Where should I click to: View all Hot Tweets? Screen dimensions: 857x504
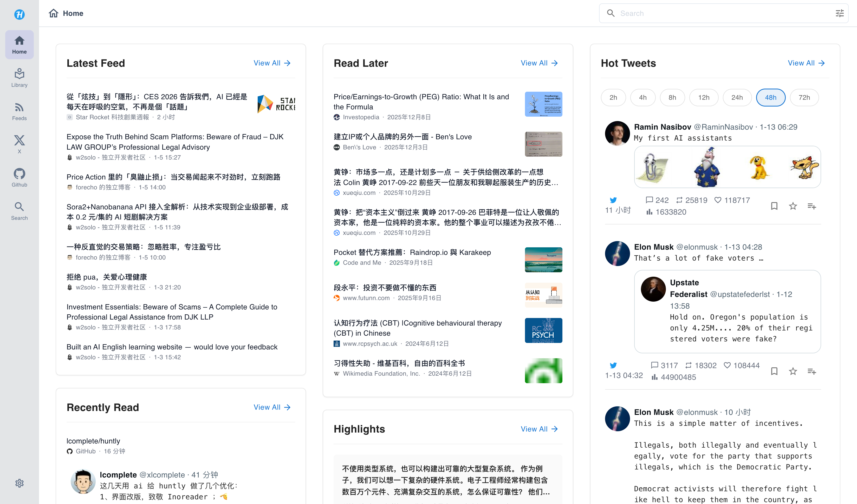pos(806,63)
